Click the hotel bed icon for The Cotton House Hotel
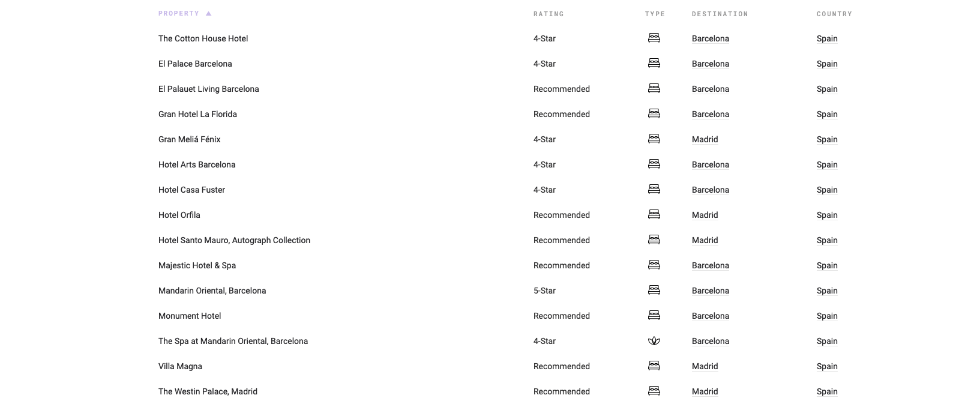The width and height of the screenshot is (980, 413). 654,38
